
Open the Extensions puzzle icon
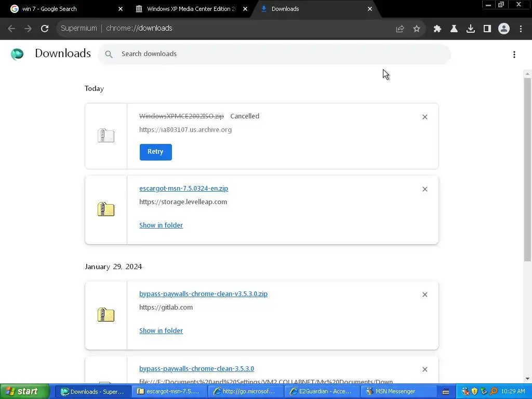click(x=437, y=29)
